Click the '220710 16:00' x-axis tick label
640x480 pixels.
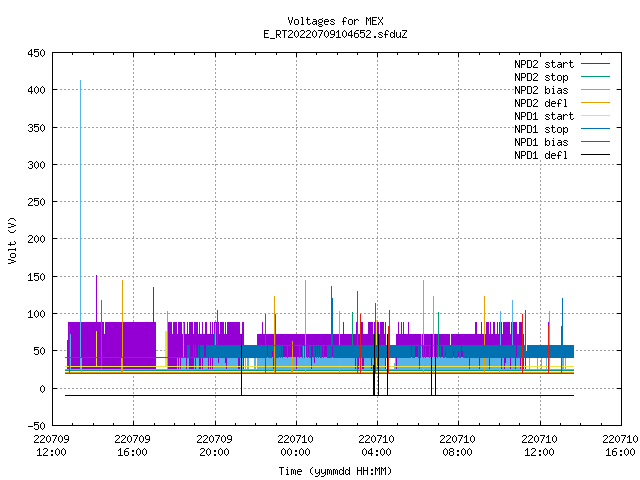click(x=620, y=446)
